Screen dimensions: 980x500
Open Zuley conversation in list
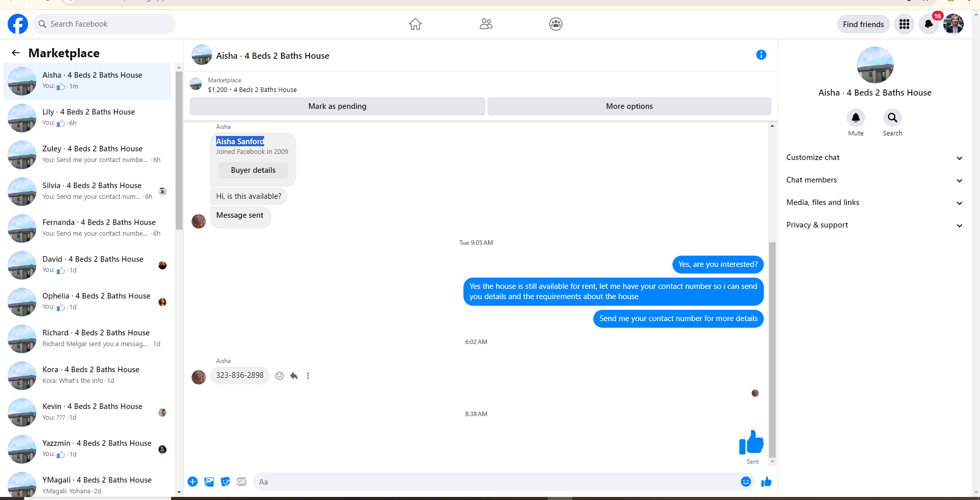pyautogui.click(x=87, y=155)
